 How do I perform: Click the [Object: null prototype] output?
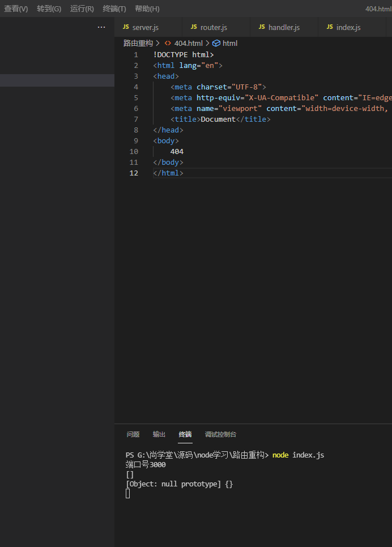coord(179,484)
